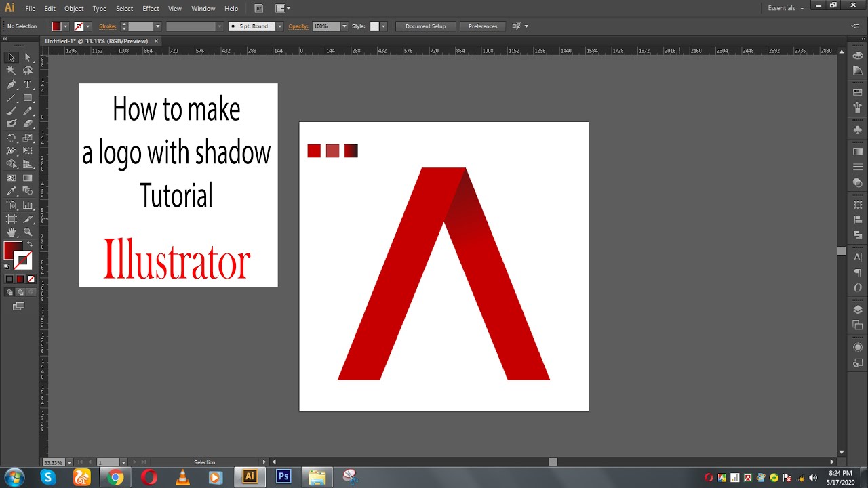Select the Magic Wand tool
This screenshot has height=488, width=868.
point(12,70)
